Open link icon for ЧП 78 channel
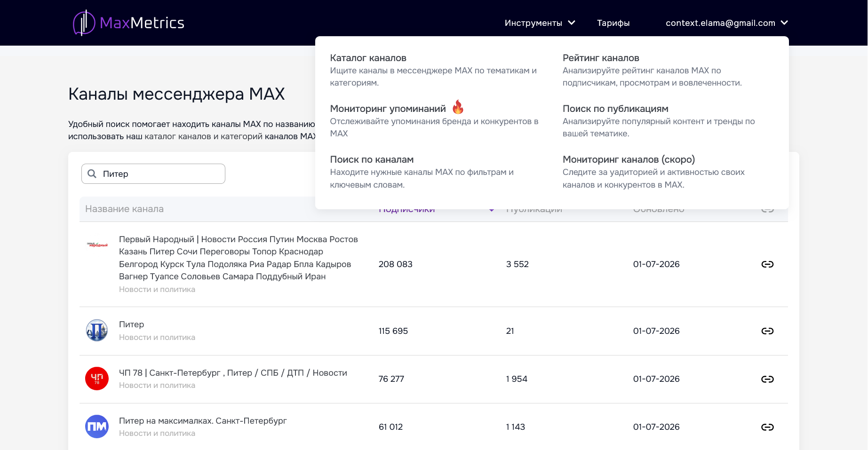 (x=767, y=379)
